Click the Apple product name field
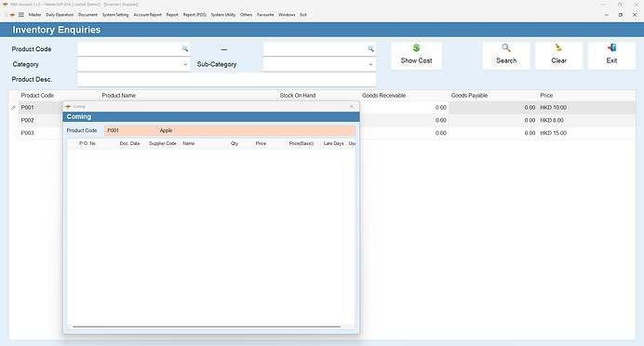Image resolution: width=644 pixels, height=346 pixels. tap(256, 130)
